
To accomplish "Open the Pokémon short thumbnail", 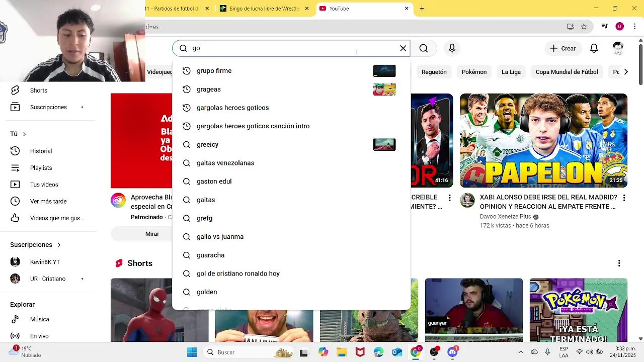I will pos(578,310).
